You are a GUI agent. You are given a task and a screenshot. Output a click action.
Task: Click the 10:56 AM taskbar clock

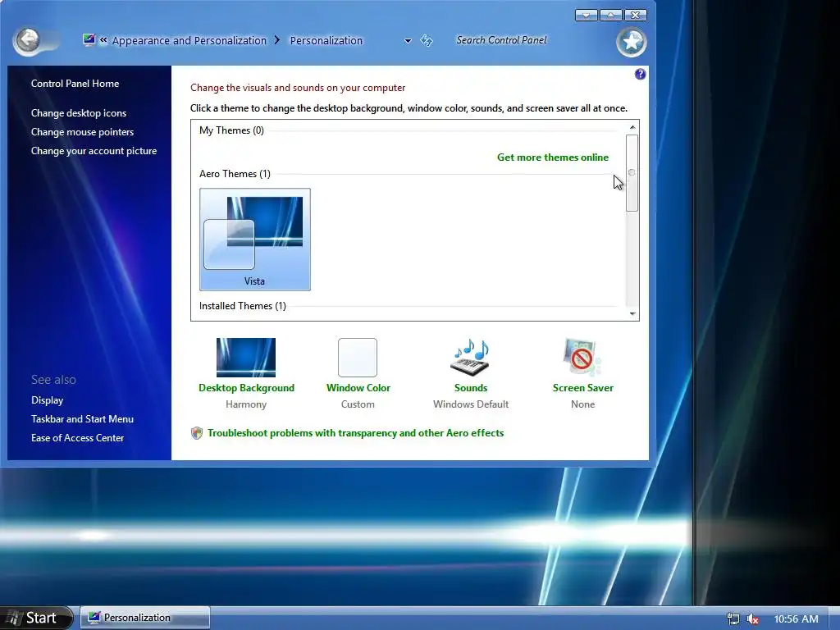point(796,619)
